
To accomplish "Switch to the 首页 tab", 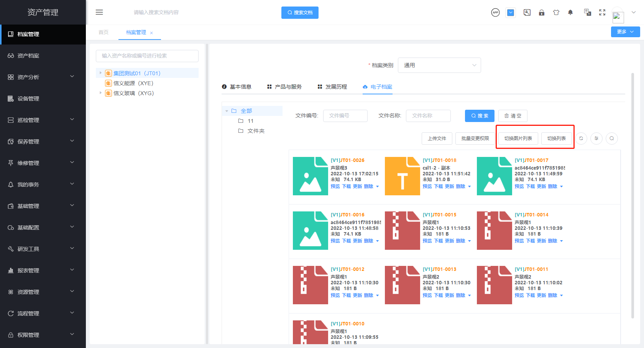I will 103,32.
